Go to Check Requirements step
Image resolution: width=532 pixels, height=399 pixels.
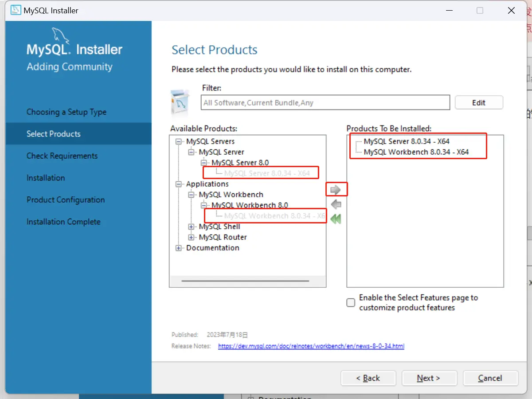point(62,156)
